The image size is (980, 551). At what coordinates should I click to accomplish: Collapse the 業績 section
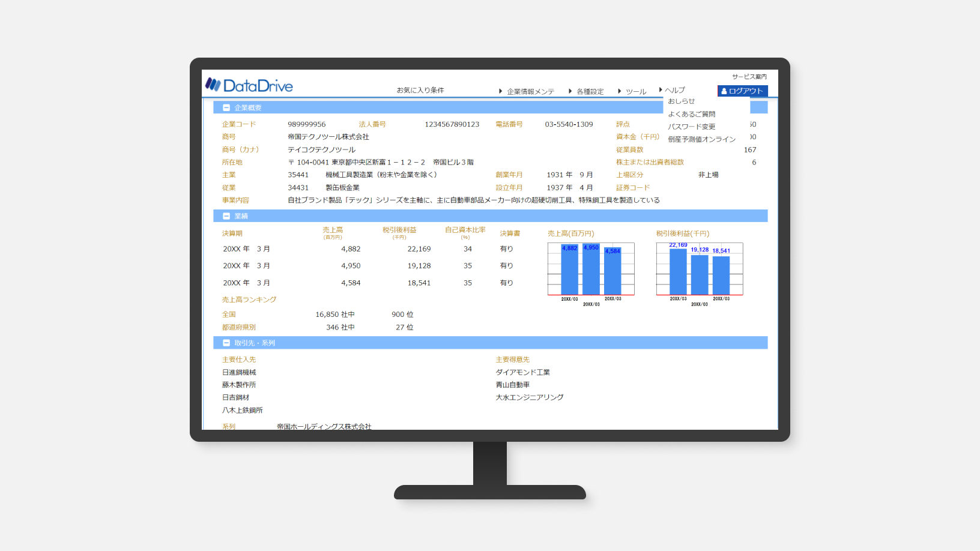tap(226, 216)
